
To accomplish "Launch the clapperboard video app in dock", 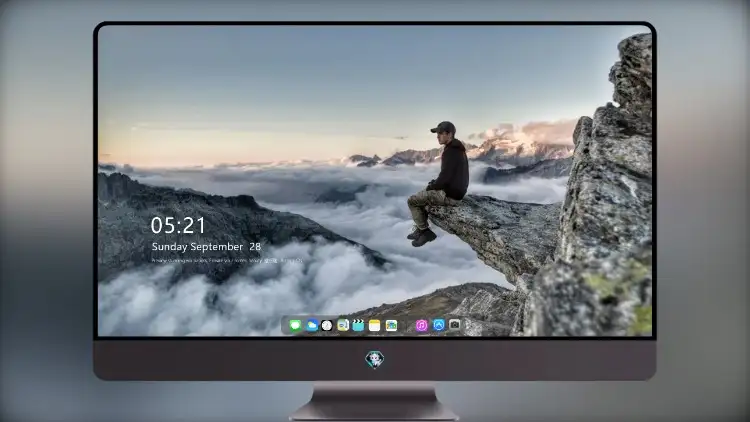I will [358, 325].
